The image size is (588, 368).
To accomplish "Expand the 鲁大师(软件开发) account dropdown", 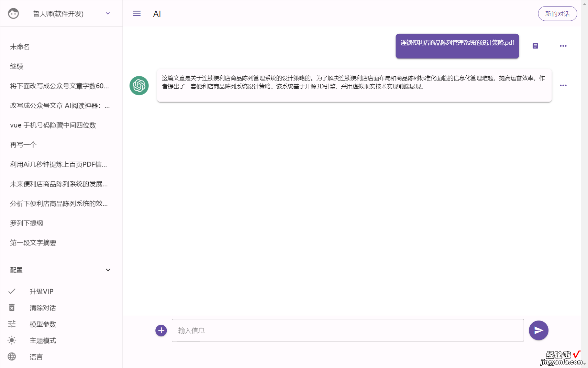I will pos(108,13).
